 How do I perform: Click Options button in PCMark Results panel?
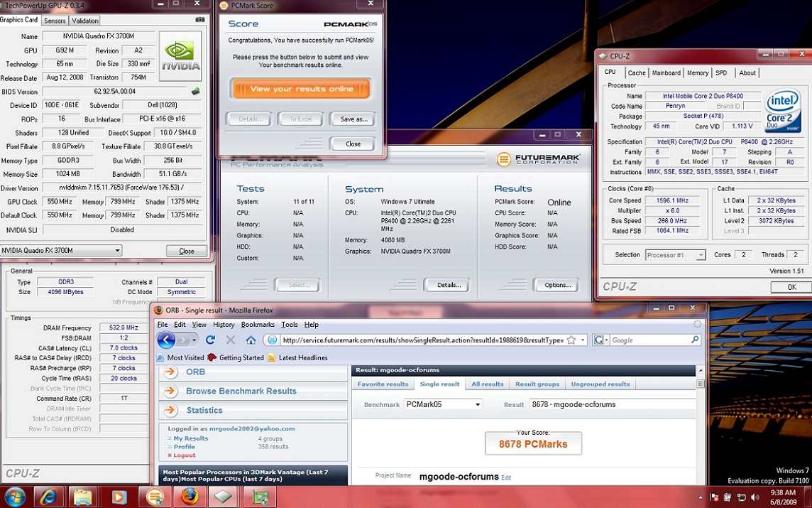(557, 285)
